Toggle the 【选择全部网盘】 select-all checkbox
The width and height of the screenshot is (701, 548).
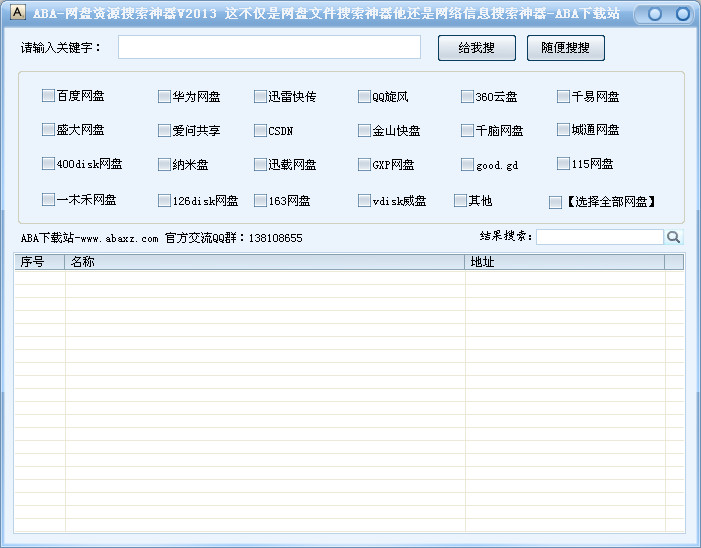coord(555,202)
